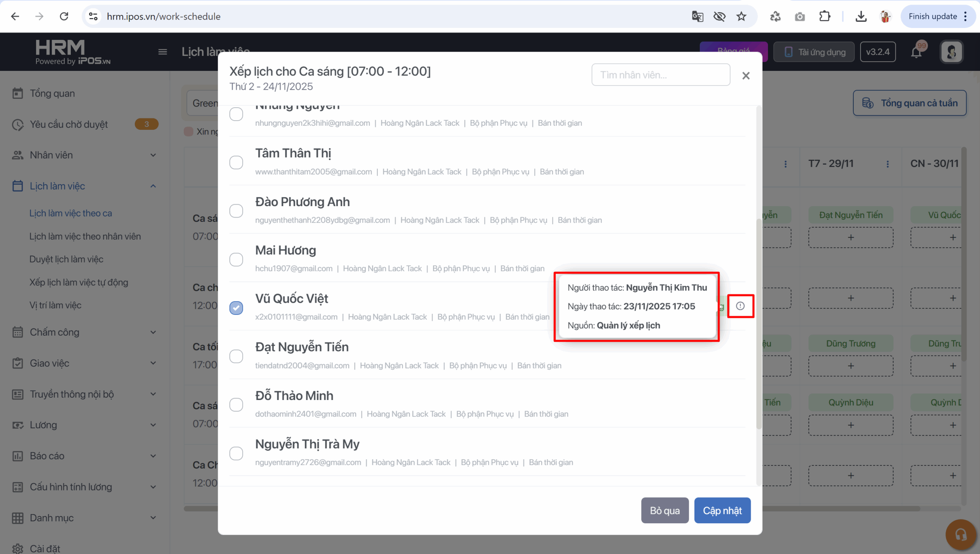
Task: Expand the Chấm công submenu
Action: pos(153,332)
